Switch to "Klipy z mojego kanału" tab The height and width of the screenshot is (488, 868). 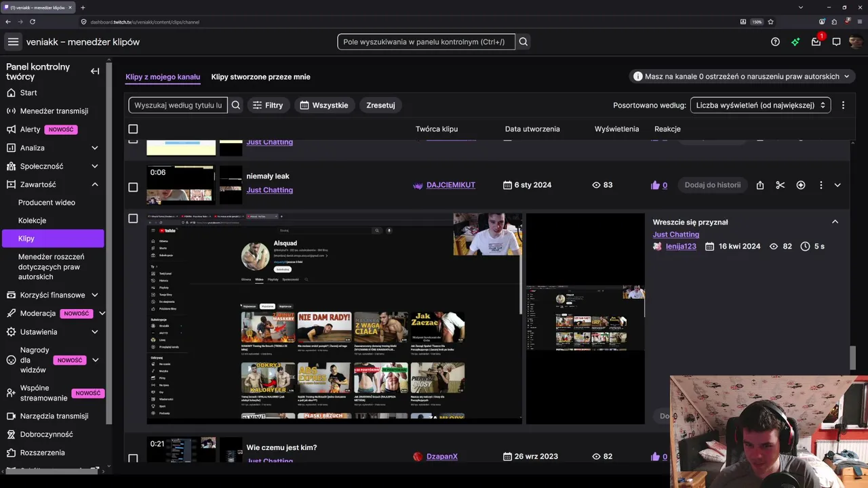coord(163,77)
